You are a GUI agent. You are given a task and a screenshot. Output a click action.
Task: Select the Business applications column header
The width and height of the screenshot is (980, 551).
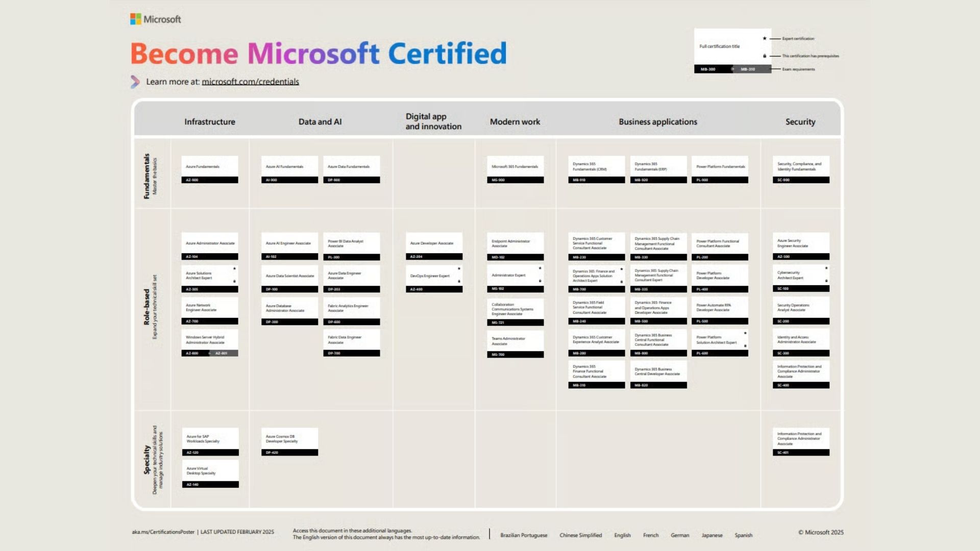coord(657,122)
